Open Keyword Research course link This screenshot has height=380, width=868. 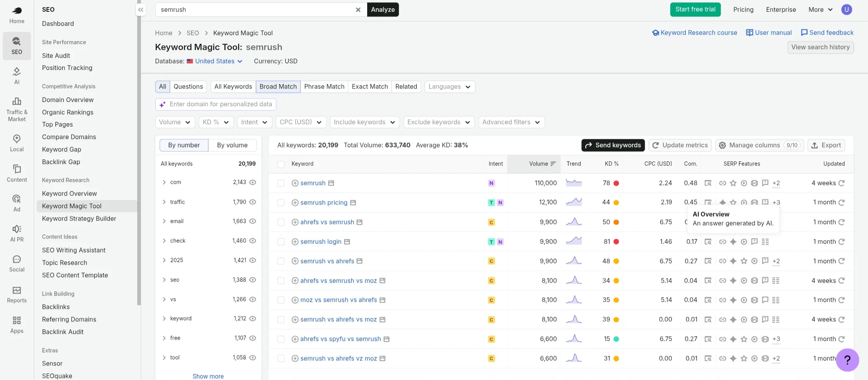(x=694, y=33)
